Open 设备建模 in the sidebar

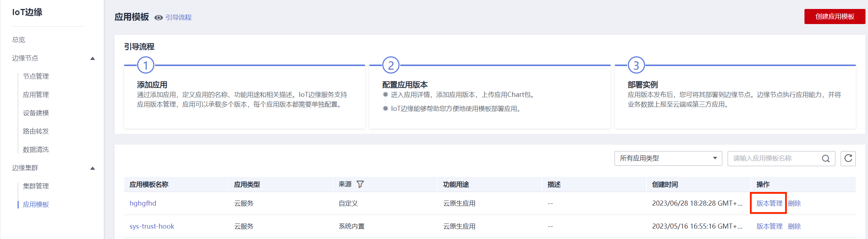pos(36,113)
